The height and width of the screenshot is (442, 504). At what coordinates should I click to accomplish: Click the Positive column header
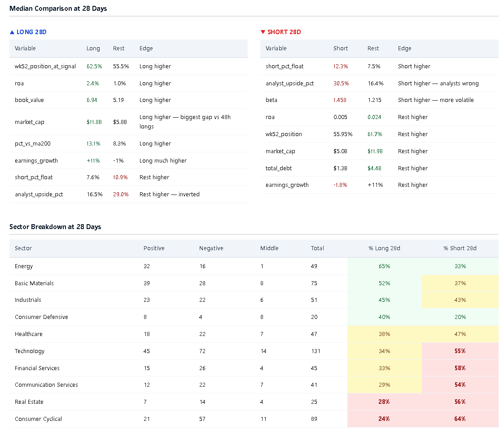click(154, 248)
